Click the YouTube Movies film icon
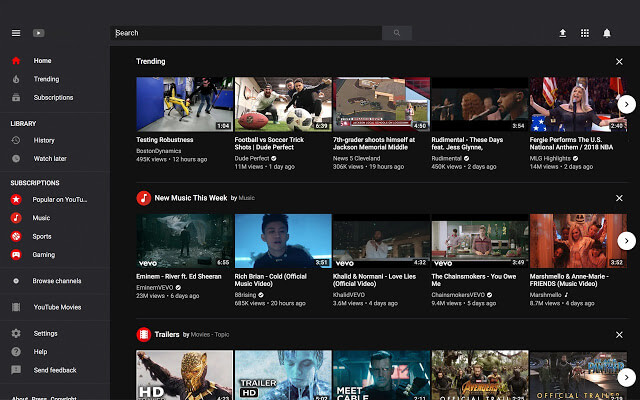This screenshot has width=640, height=400. (x=16, y=307)
